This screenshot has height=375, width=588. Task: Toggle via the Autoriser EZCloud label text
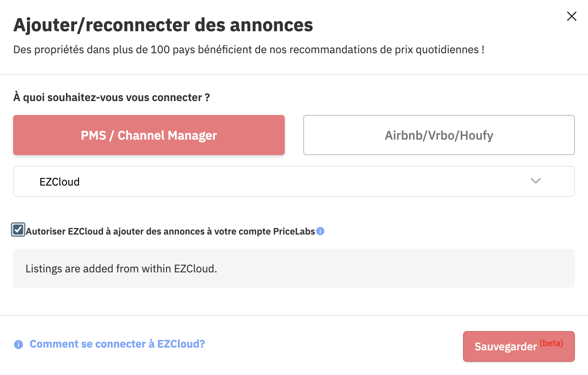171,231
